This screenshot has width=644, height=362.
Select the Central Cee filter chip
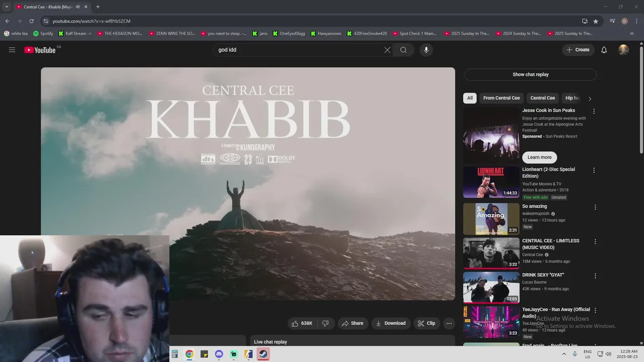542,98
